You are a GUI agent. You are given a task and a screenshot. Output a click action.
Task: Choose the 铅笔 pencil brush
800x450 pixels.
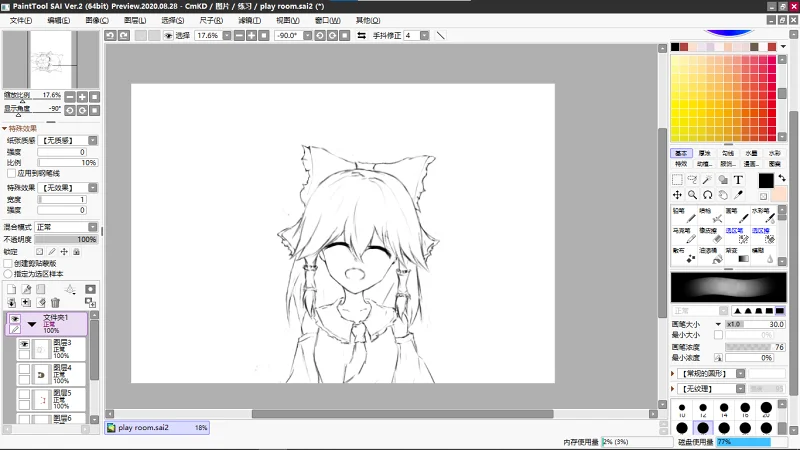point(684,215)
